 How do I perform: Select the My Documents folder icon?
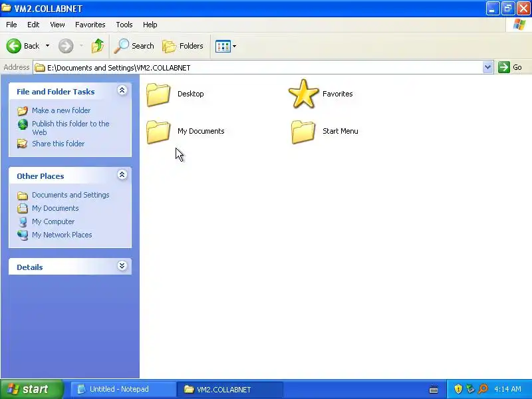pos(158,132)
